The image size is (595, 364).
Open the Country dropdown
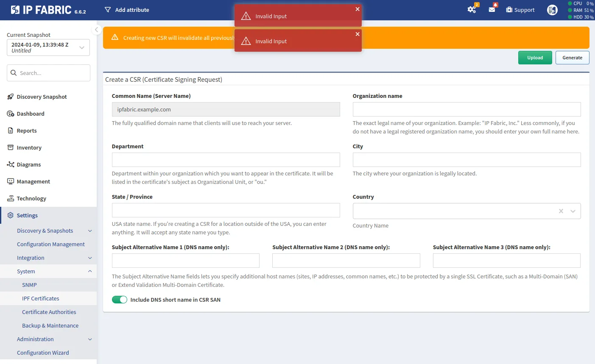tap(573, 211)
